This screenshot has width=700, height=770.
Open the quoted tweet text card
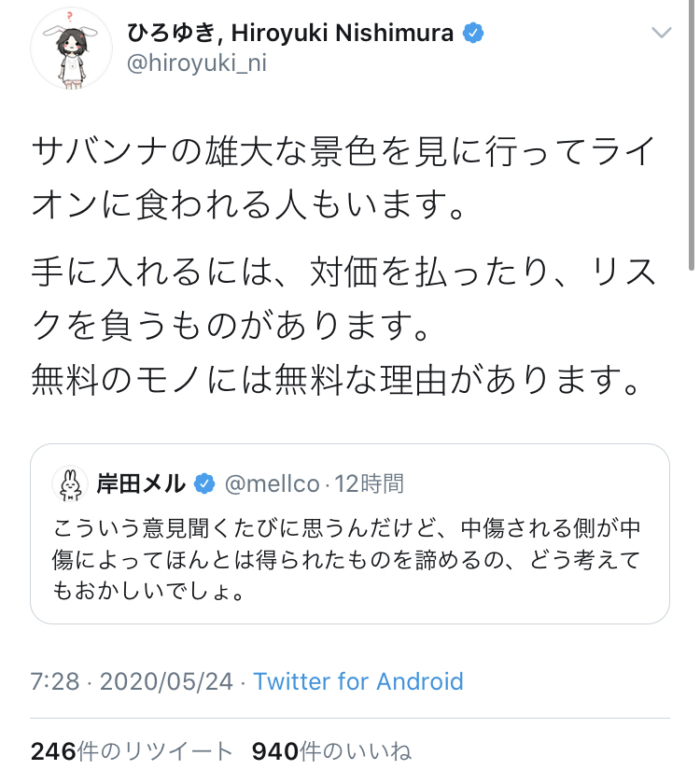tap(350, 534)
